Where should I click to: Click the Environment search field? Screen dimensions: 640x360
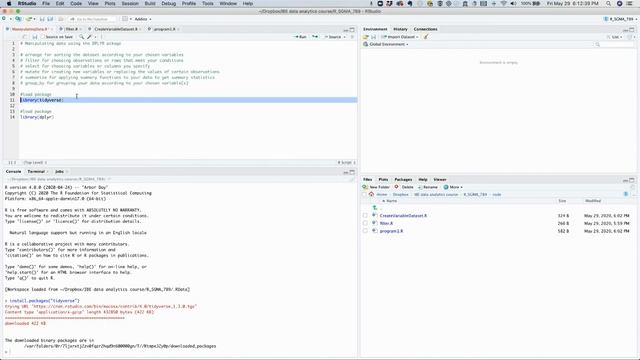point(613,44)
